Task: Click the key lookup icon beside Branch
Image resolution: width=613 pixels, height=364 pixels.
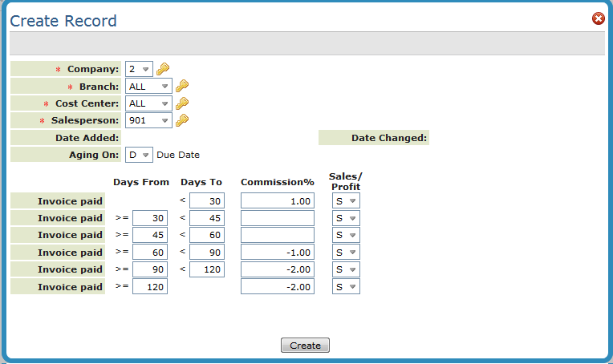Action: click(x=182, y=86)
